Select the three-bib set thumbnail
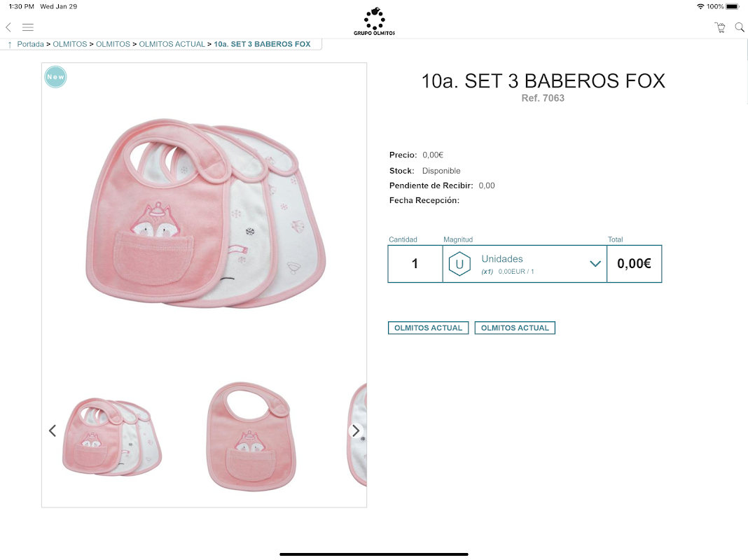The image size is (748, 560). tap(112, 437)
